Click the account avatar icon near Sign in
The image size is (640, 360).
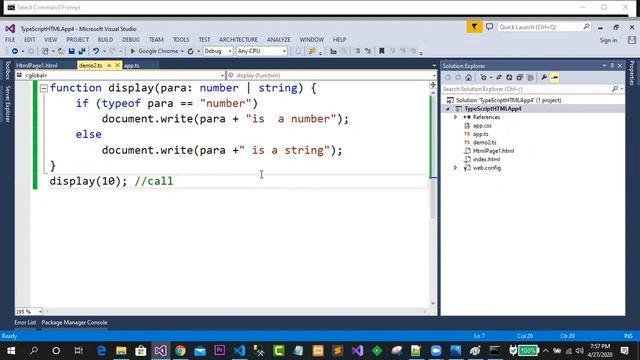tap(632, 40)
